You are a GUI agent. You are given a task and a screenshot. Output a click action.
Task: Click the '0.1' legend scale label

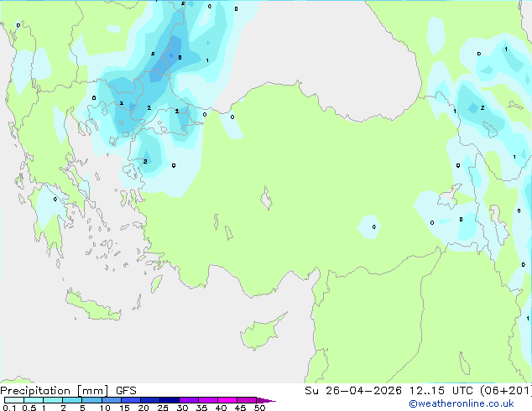point(9,408)
